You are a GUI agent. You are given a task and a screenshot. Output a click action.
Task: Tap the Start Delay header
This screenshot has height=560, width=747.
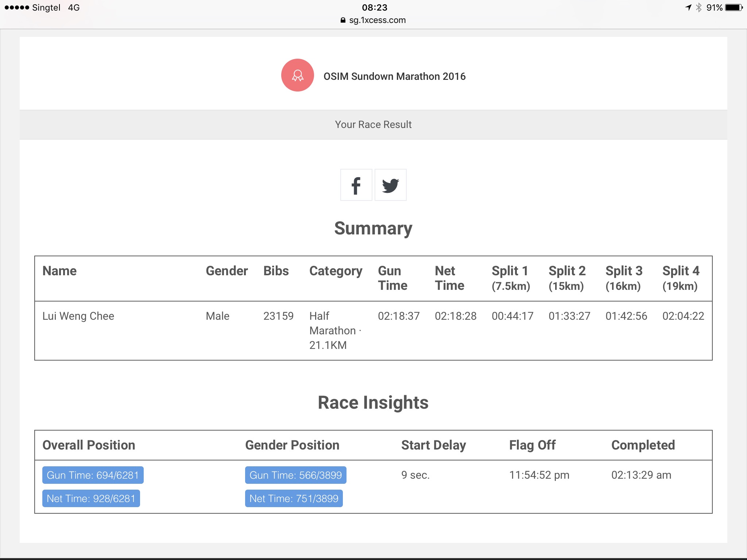(434, 446)
